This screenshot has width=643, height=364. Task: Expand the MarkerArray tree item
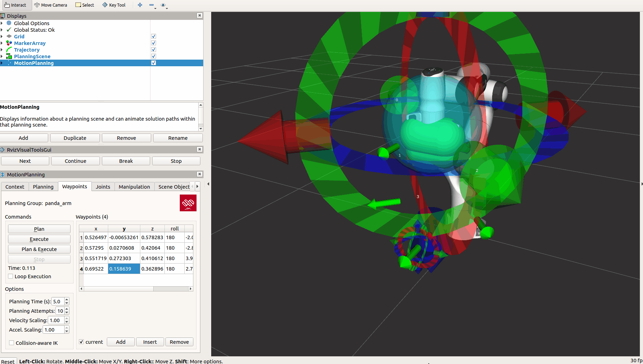(x=2, y=43)
